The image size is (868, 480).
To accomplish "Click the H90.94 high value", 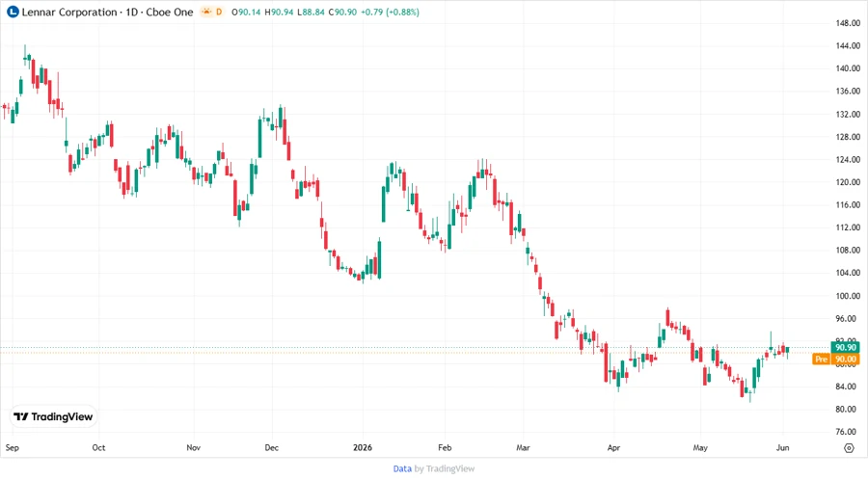I will click(279, 12).
